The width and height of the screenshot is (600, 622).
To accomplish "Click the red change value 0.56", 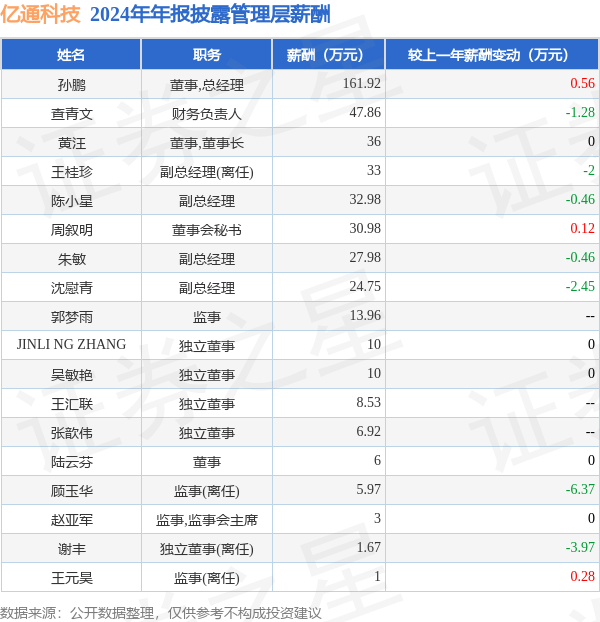I will [x=583, y=83].
